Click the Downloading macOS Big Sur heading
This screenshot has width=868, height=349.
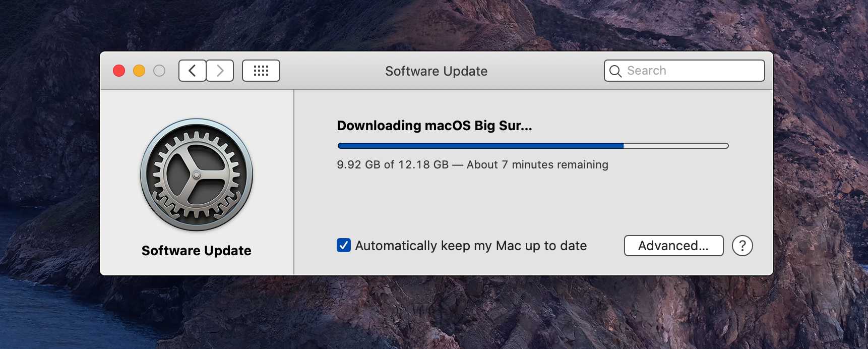(x=435, y=126)
